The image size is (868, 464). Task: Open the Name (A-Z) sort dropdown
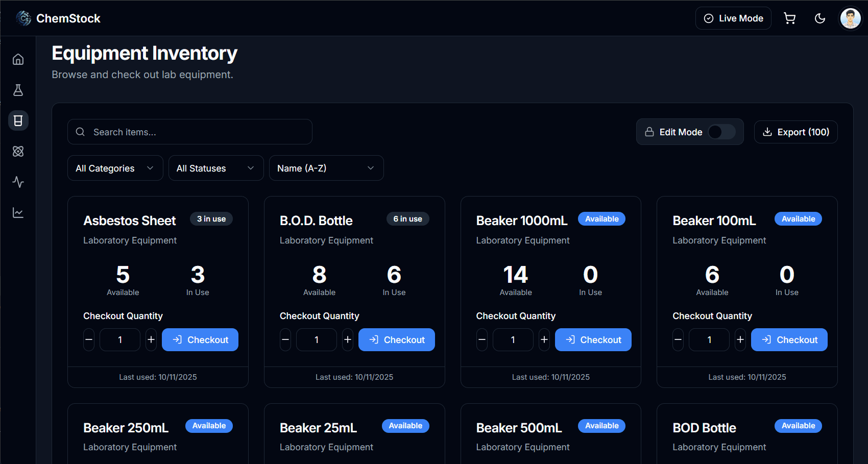[326, 168]
